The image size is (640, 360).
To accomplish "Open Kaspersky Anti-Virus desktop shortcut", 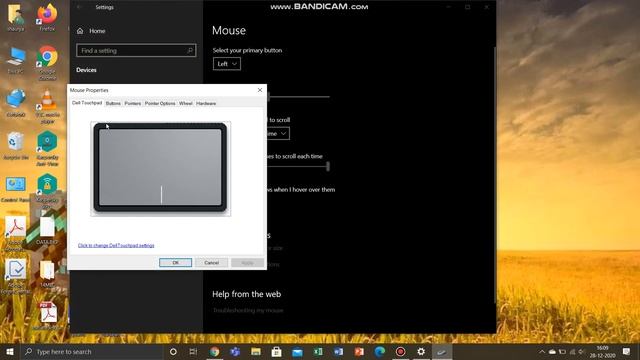I will (47, 149).
